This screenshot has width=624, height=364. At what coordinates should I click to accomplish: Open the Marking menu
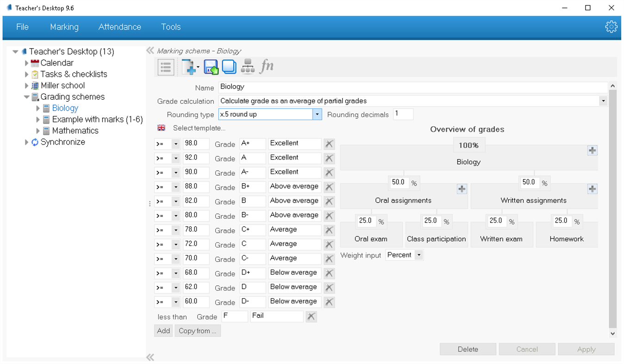[64, 27]
